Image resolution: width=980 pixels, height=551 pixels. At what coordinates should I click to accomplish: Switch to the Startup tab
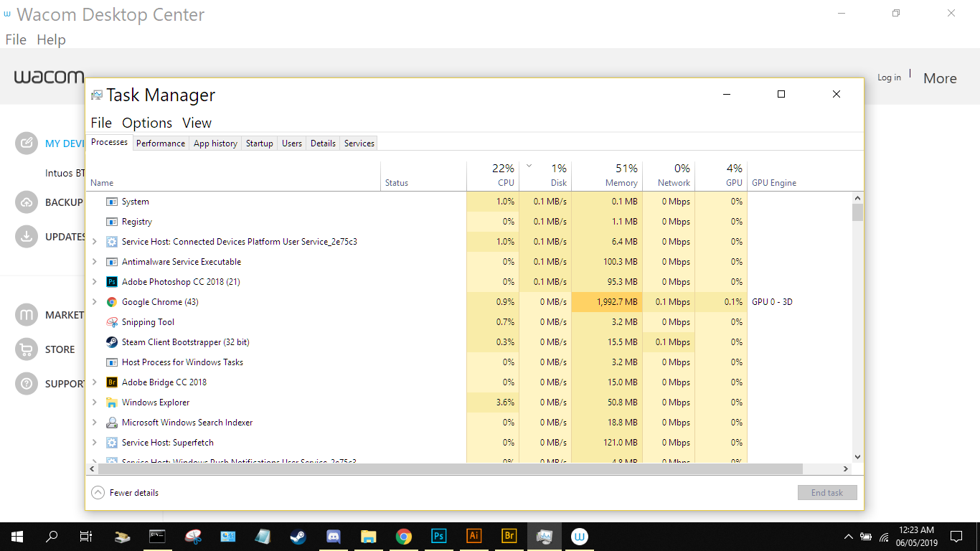pos(259,143)
